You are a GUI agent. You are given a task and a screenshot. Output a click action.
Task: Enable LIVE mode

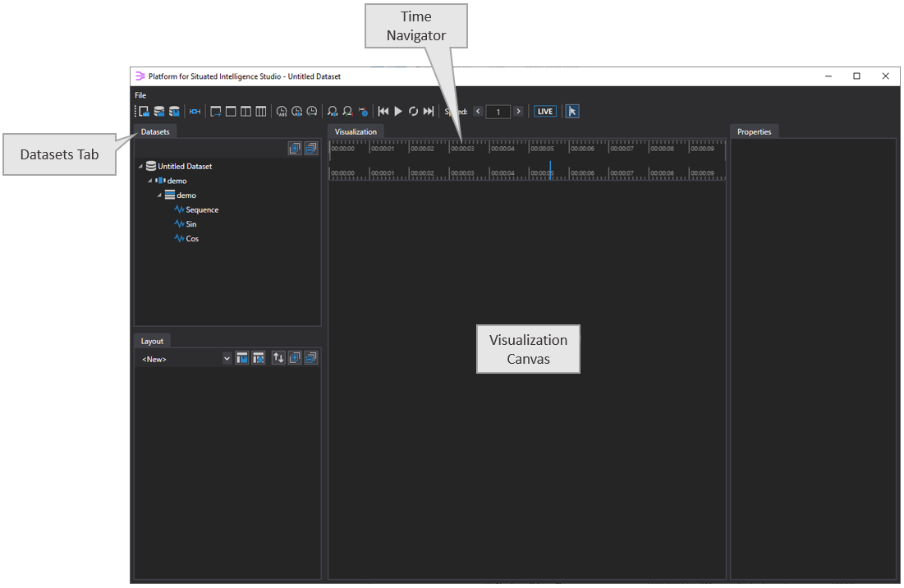click(544, 111)
